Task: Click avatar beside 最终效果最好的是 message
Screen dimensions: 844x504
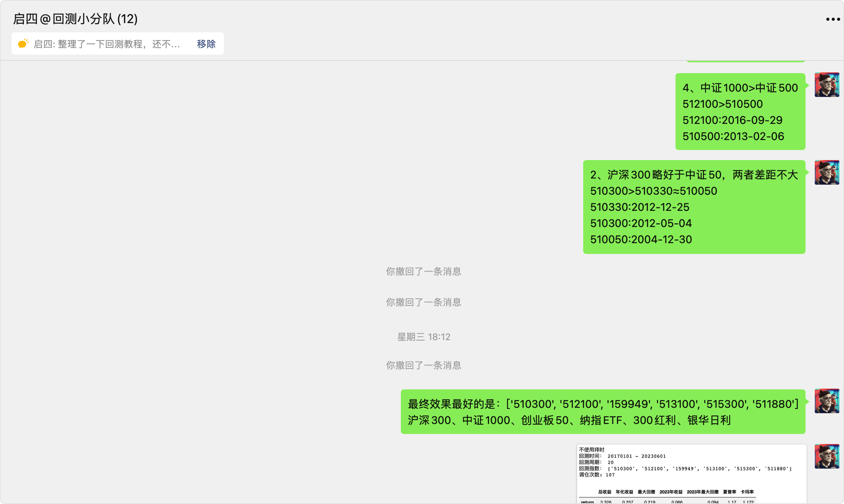Action: 827,401
